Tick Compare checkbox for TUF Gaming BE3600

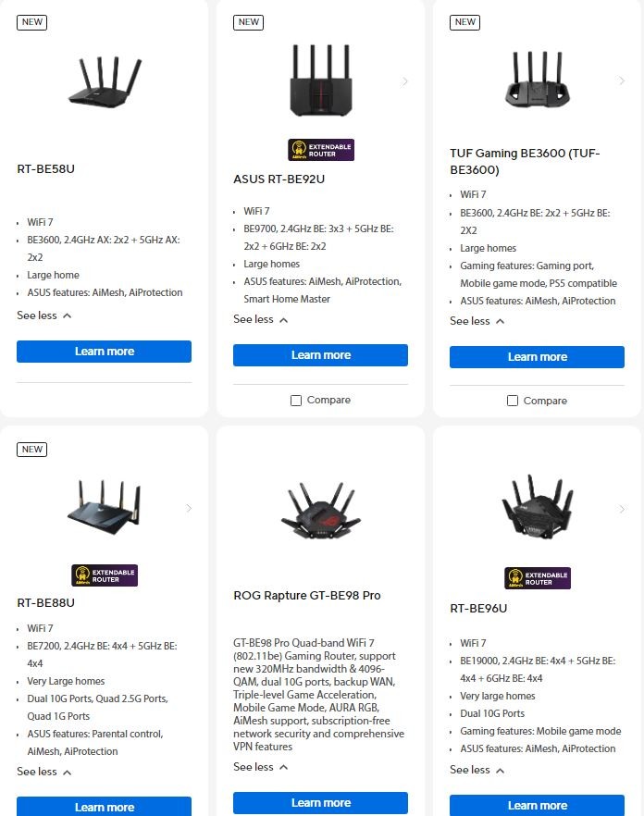click(x=513, y=401)
